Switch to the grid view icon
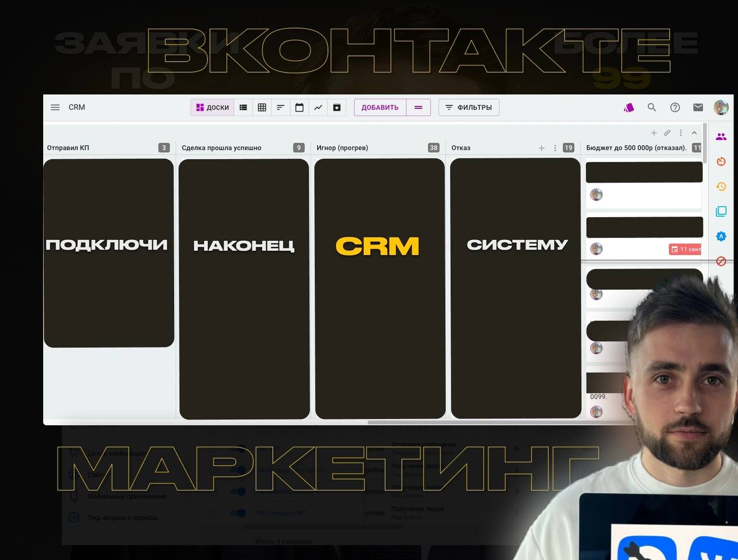This screenshot has width=738, height=560. coord(262,107)
